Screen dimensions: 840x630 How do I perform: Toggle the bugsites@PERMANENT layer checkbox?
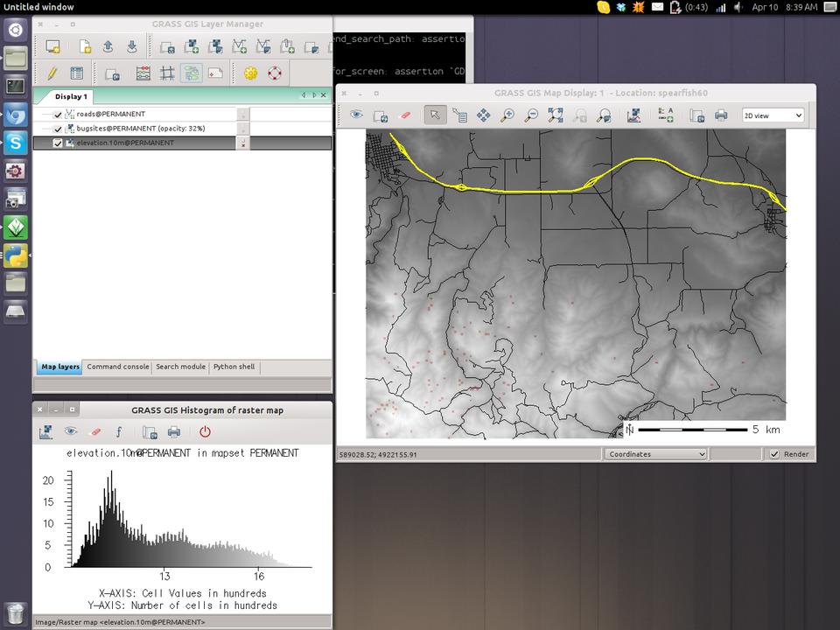59,129
